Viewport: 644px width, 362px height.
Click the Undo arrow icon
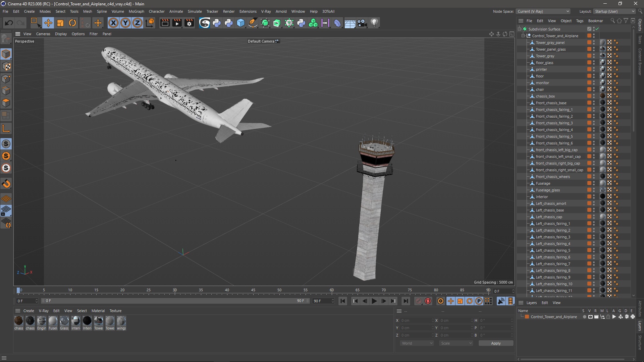point(9,23)
